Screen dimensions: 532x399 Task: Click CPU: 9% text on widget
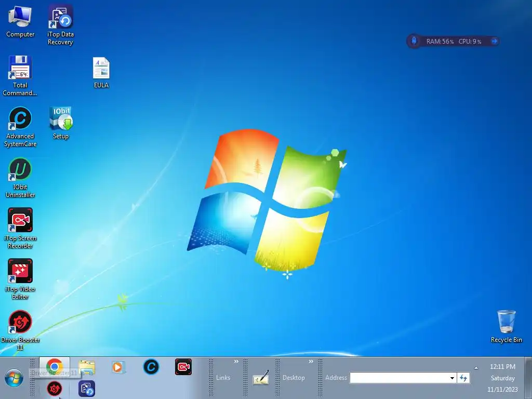coord(470,42)
